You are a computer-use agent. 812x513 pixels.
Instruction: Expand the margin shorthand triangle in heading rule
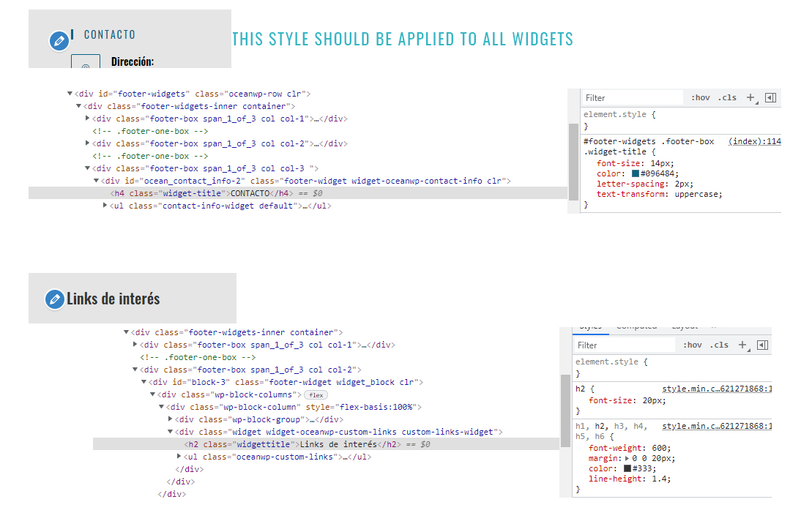point(627,459)
